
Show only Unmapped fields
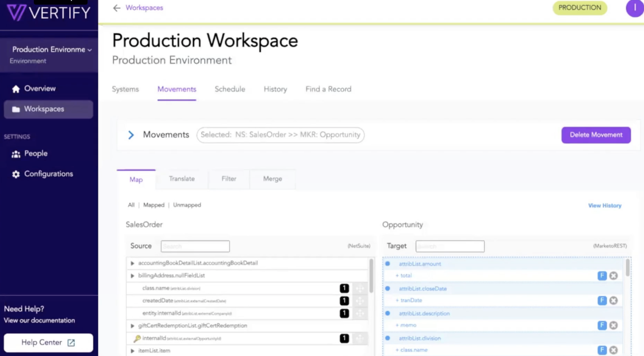(187, 205)
